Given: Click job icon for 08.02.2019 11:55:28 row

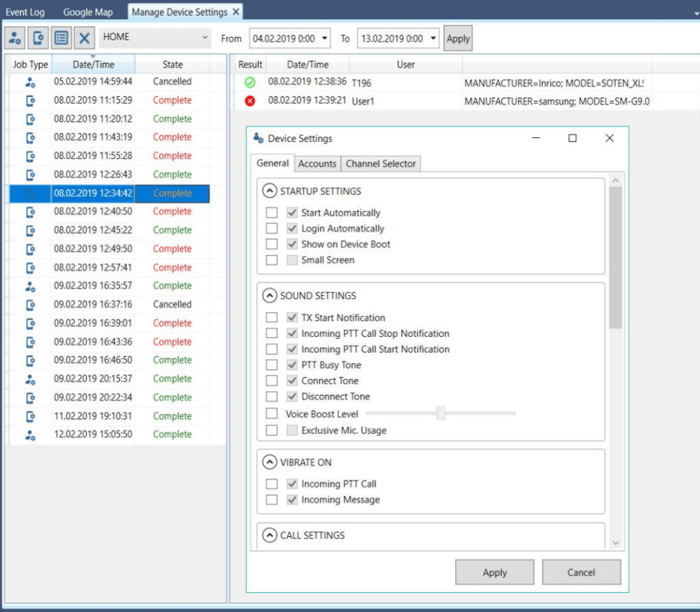Looking at the screenshot, I should point(30,156).
